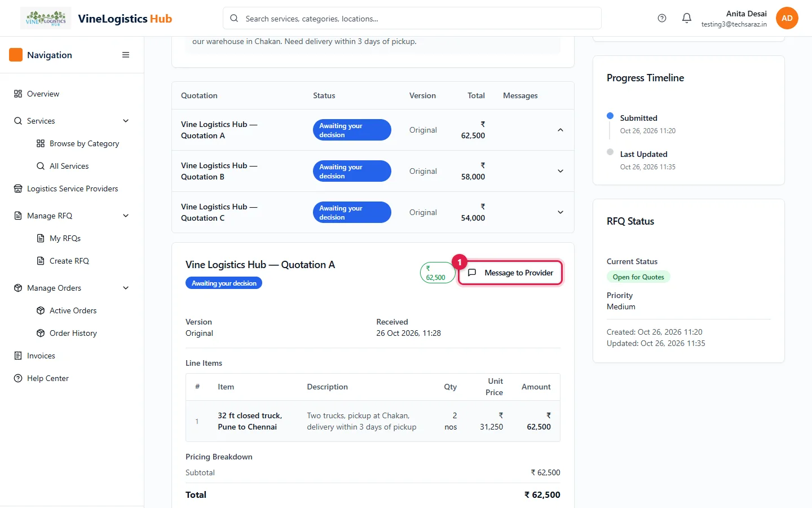Collapse the Manage RFQ submenu chevron
The height and width of the screenshot is (508, 812).
point(126,216)
